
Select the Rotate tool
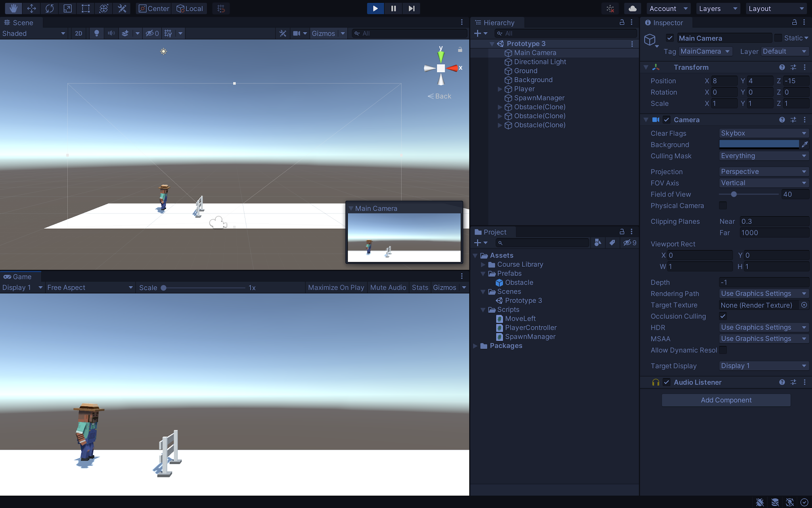[x=50, y=8]
